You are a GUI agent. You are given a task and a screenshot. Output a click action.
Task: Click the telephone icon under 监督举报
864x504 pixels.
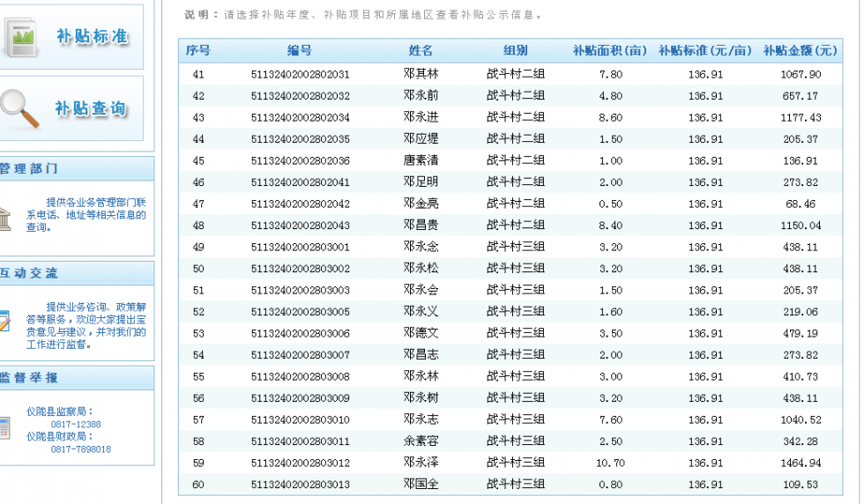coord(5,429)
